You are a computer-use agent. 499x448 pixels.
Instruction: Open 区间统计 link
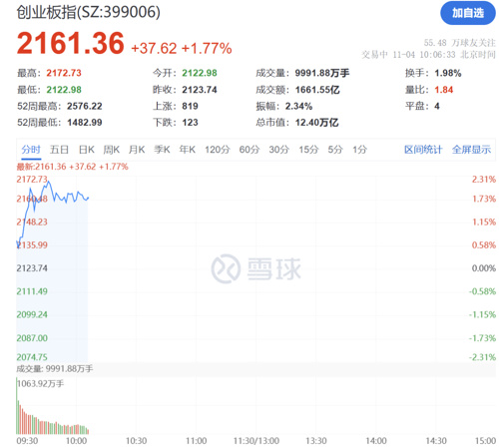[423, 150]
